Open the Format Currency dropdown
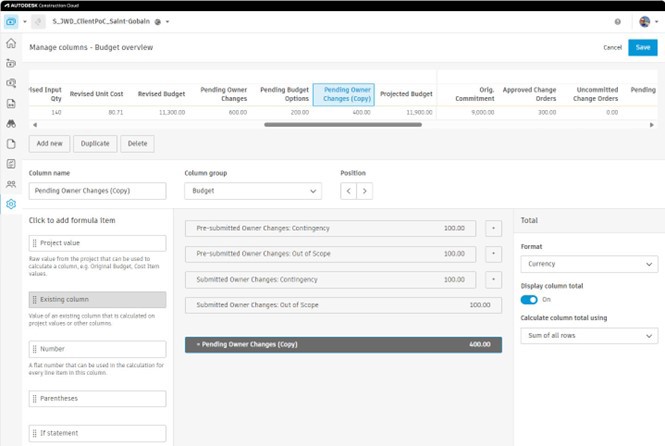This screenshot has height=446, width=665. (589, 264)
